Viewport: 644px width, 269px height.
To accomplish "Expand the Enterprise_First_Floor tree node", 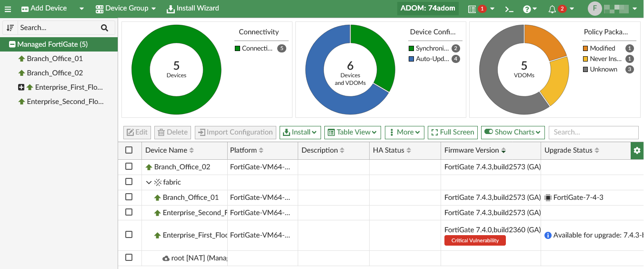I will pos(21,87).
